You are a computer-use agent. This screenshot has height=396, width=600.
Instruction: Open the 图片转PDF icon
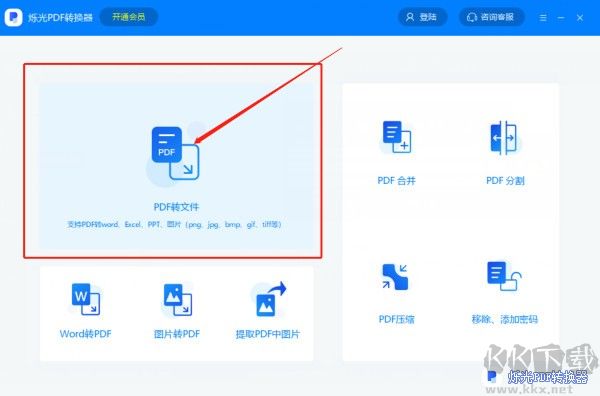click(x=178, y=299)
